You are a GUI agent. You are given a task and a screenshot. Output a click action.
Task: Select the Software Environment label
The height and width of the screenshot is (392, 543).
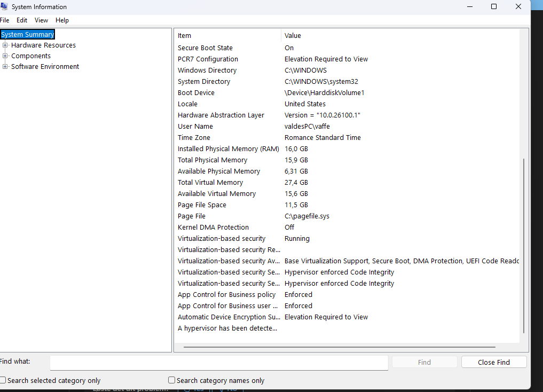tap(45, 66)
